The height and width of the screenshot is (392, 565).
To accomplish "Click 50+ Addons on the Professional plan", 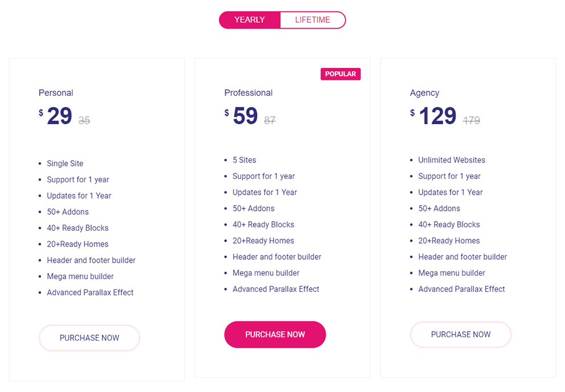I will (x=253, y=208).
